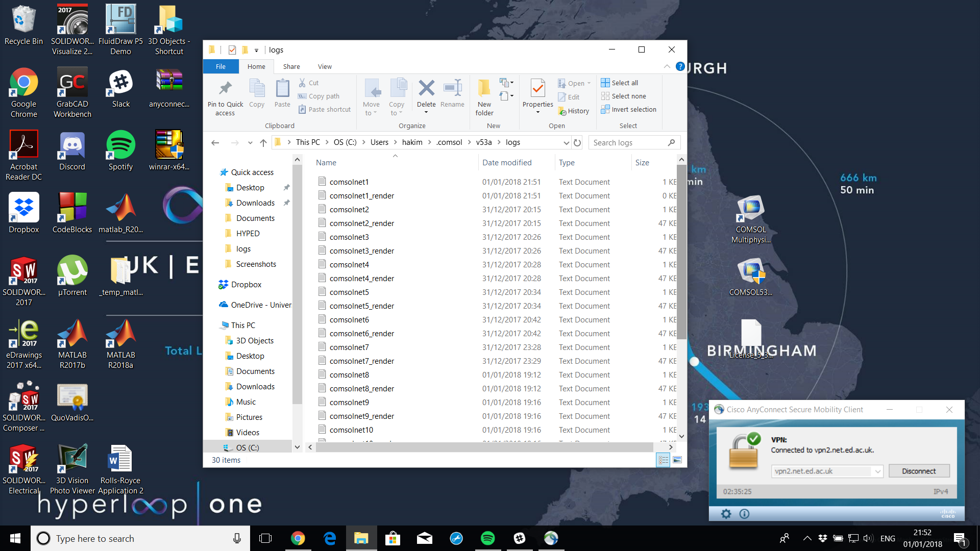Image resolution: width=980 pixels, height=551 pixels.
Task: Click refresh button beside address bar
Action: 577,143
